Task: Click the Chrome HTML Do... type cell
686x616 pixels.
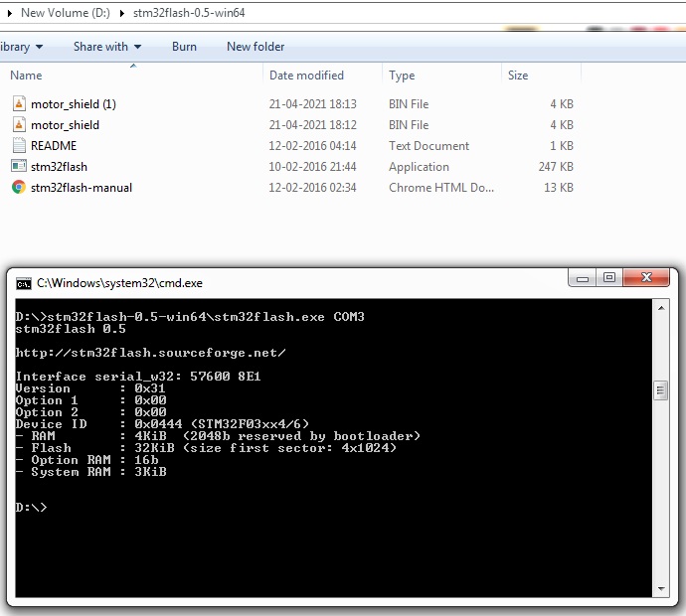Action: (x=441, y=188)
